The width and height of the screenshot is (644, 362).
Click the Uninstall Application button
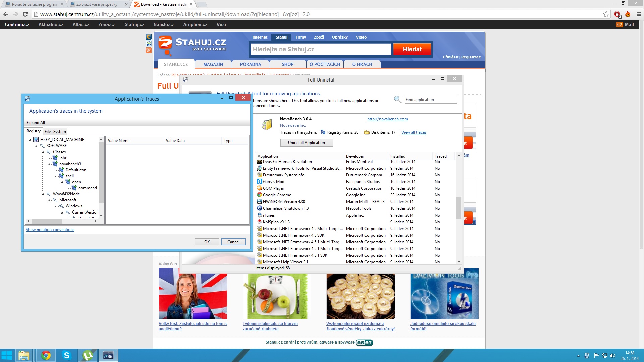point(306,143)
